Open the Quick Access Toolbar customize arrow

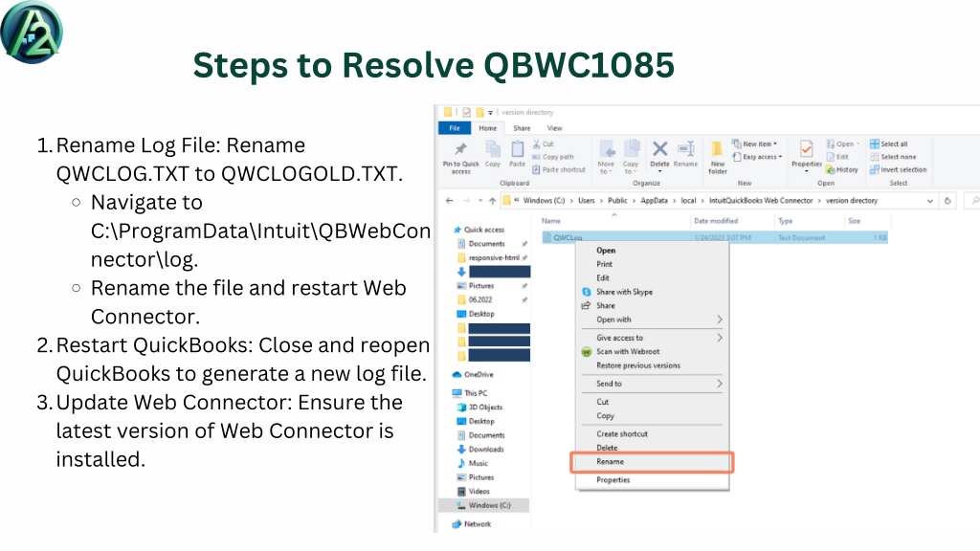[x=491, y=113]
